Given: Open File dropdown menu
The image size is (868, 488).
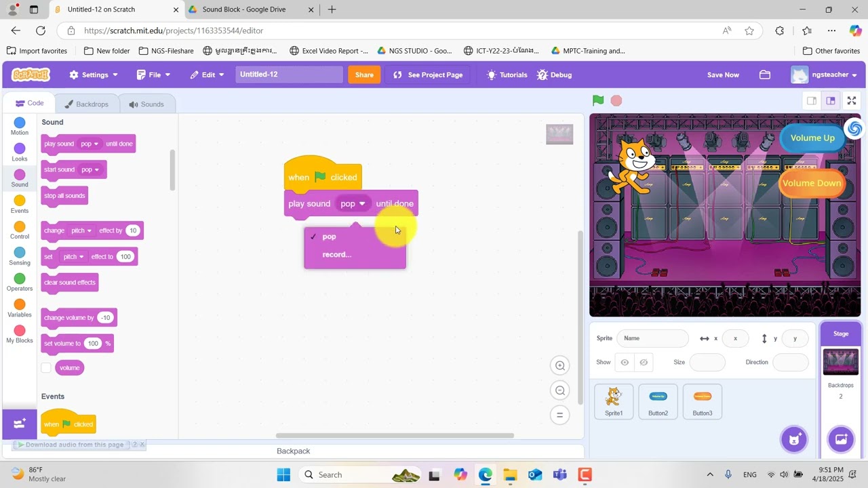Looking at the screenshot, I should coord(154,75).
